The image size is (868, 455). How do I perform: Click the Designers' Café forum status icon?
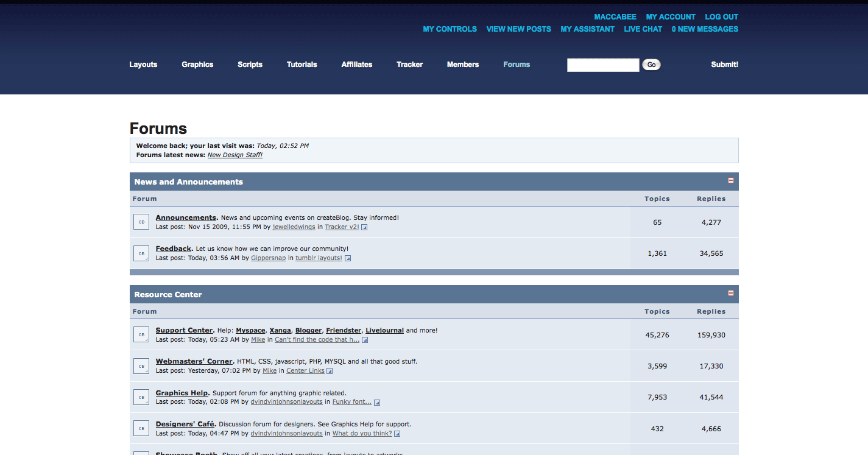tap(141, 428)
